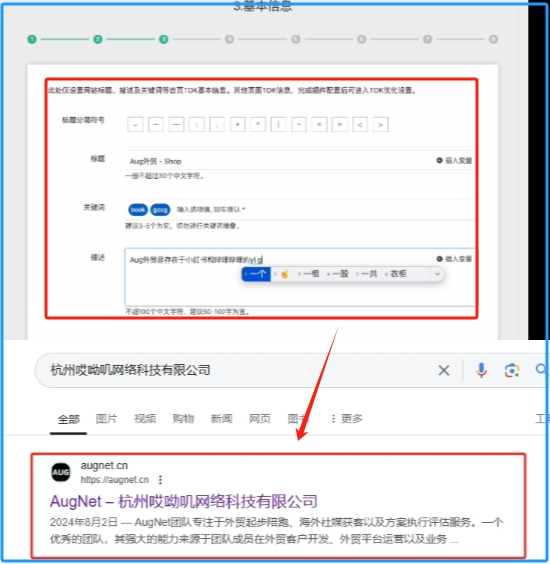The height and width of the screenshot is (564, 550).
Task: Pick the pointing-hand emoji IME candidate
Action: pos(284,274)
